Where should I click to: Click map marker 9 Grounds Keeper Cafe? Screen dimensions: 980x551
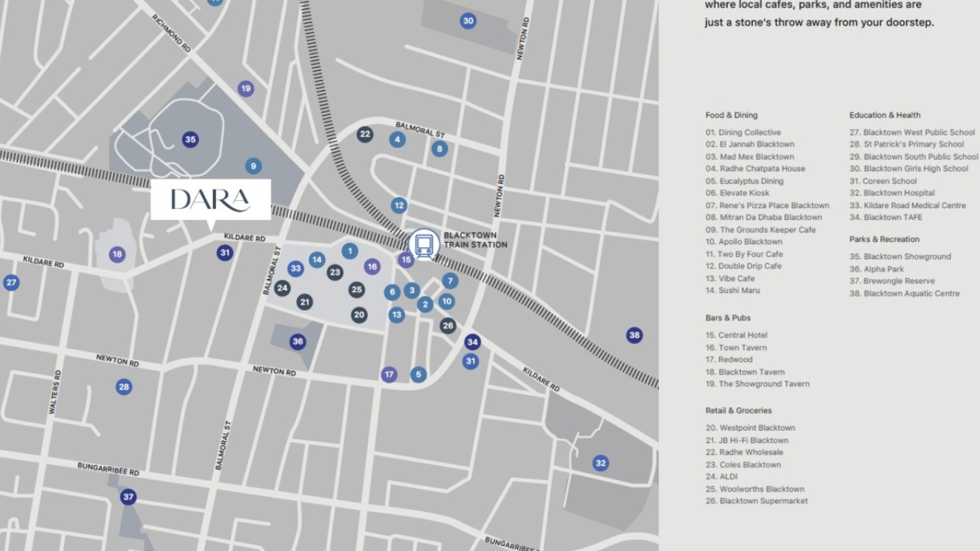pos(253,166)
